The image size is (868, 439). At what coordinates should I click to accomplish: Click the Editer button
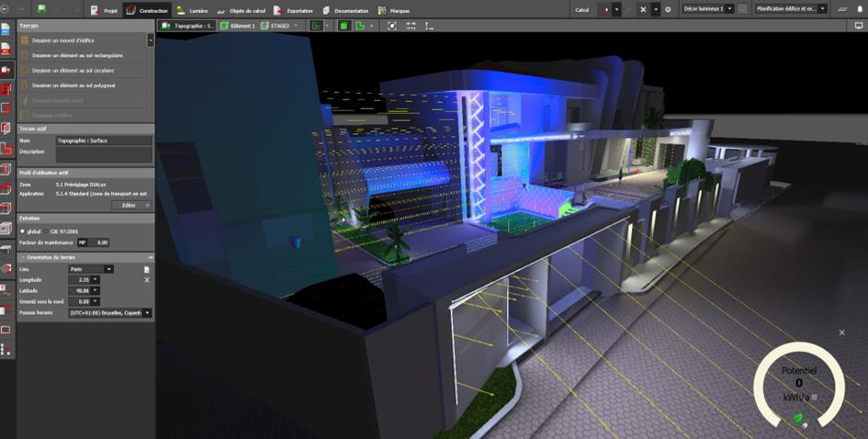tap(133, 205)
